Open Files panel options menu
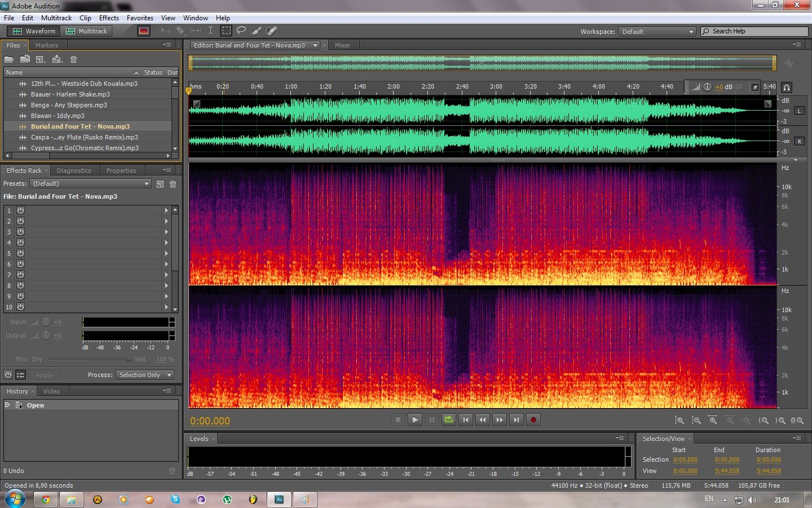The width and height of the screenshot is (812, 508). [167, 45]
